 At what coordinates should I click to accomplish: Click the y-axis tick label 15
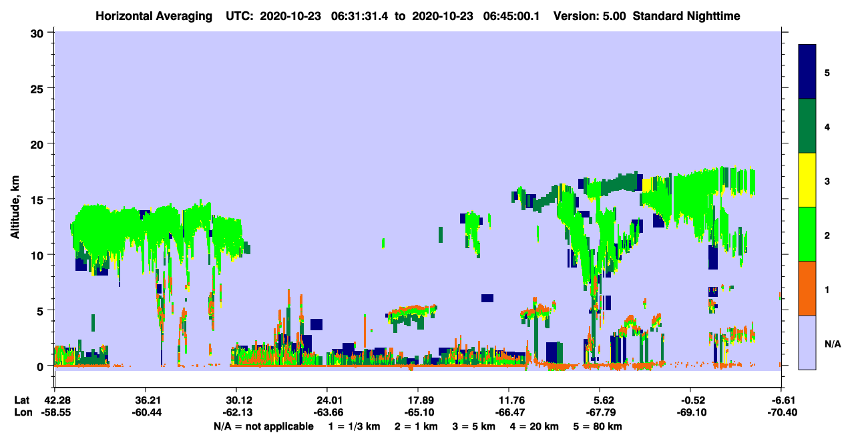[39, 199]
